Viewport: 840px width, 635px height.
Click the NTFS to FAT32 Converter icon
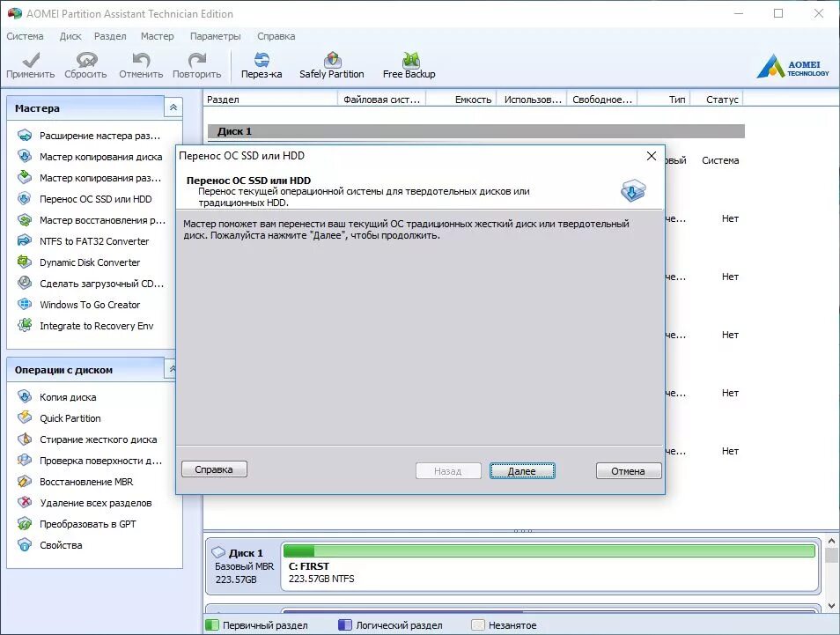pyautogui.click(x=25, y=241)
